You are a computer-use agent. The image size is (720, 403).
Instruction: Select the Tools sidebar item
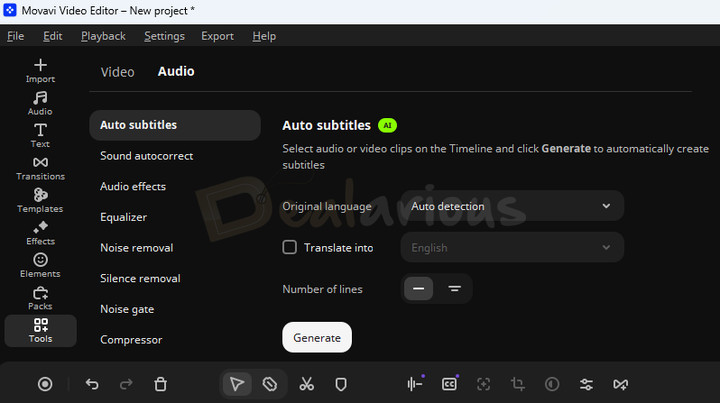pos(40,331)
